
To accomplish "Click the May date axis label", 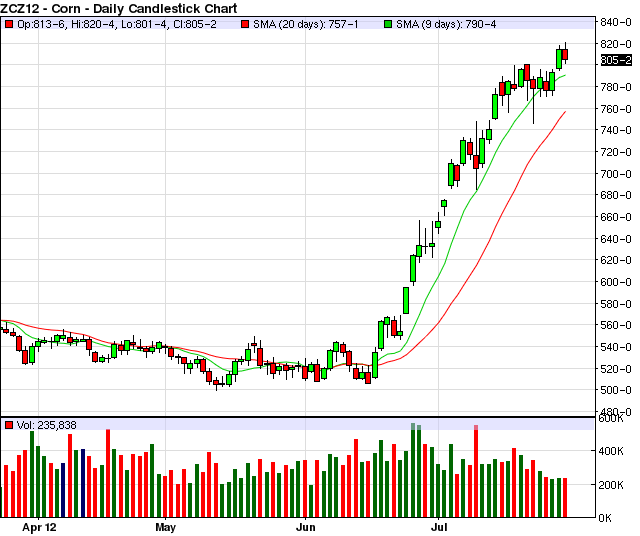I will point(165,527).
